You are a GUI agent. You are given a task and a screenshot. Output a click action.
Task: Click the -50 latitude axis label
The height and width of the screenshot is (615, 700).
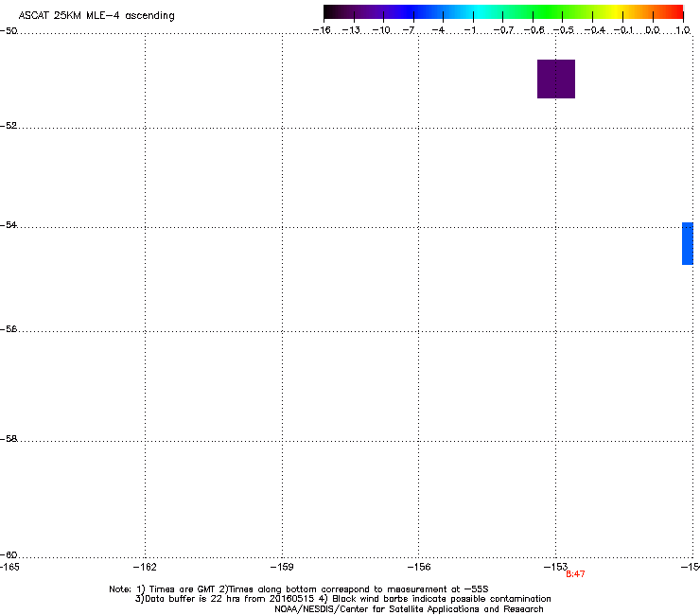point(9,31)
